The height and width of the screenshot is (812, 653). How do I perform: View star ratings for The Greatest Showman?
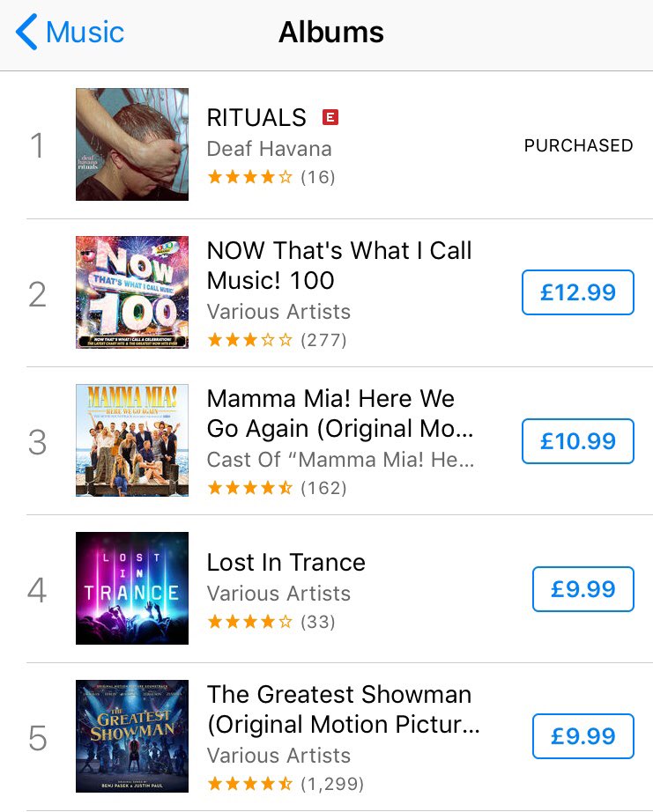tap(249, 784)
